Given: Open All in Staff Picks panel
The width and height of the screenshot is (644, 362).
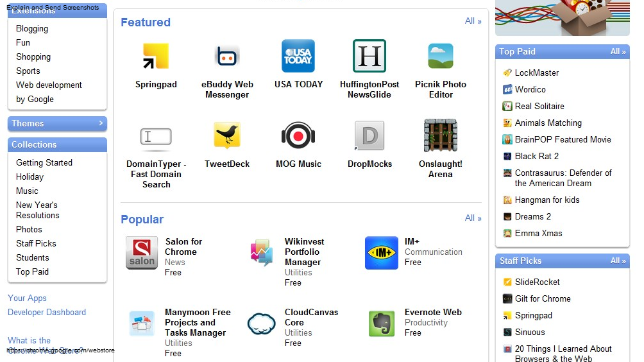Looking at the screenshot, I should coord(618,261).
